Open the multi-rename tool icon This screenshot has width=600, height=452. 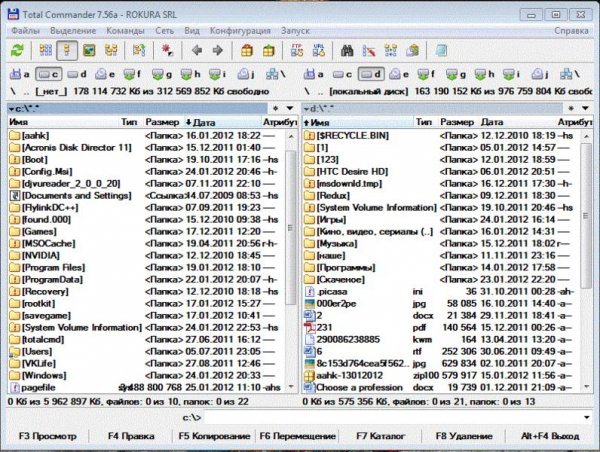[x=369, y=50]
